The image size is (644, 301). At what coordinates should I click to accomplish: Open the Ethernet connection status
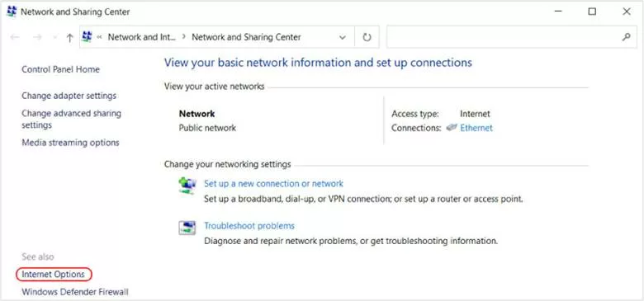coord(476,128)
